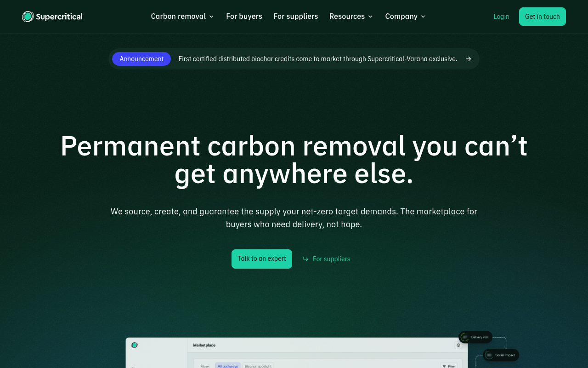Image resolution: width=588 pixels, height=368 pixels.
Task: Open the Filter button in Marketplace preview
Action: (449, 366)
